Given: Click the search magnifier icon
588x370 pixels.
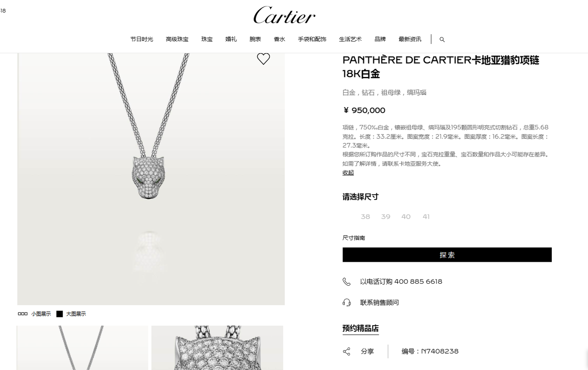Looking at the screenshot, I should (442, 39).
